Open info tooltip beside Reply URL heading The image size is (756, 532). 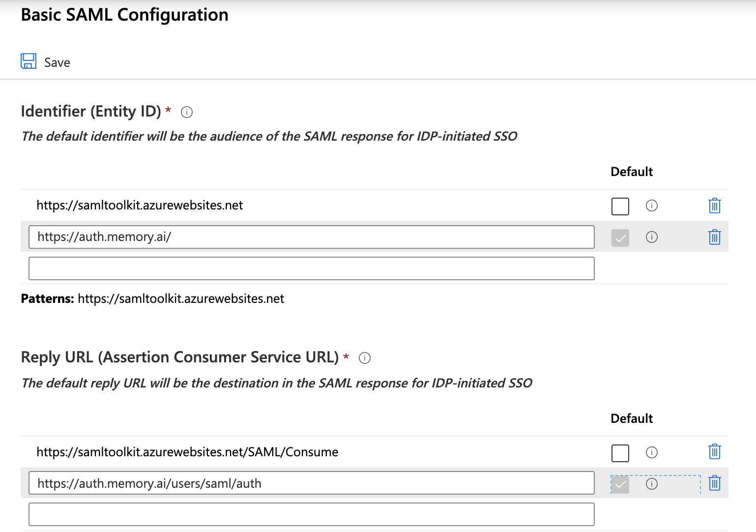[x=365, y=358]
